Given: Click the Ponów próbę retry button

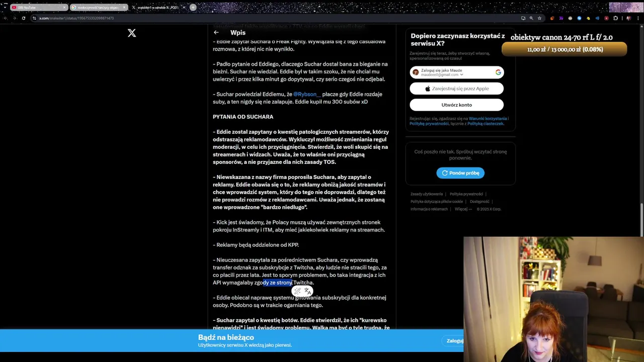Looking at the screenshot, I should point(460,173).
